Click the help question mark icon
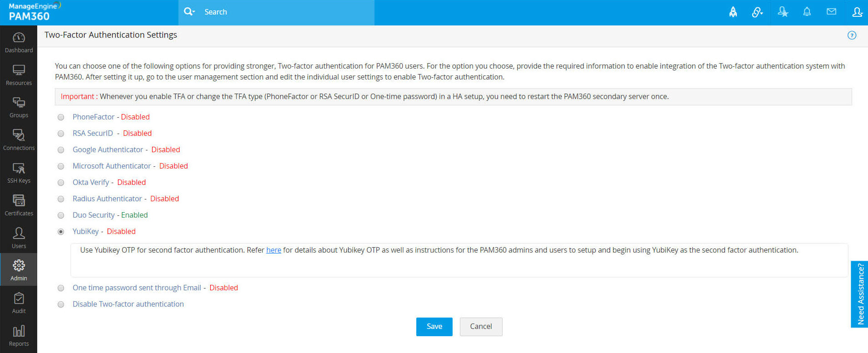The width and height of the screenshot is (868, 353). click(x=852, y=35)
